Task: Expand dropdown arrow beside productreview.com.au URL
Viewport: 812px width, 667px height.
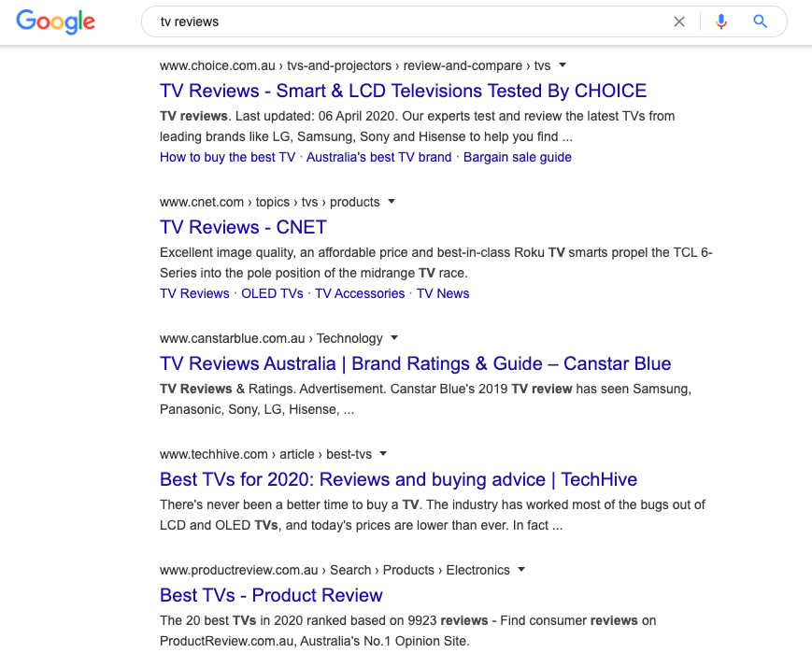Action: click(x=521, y=570)
